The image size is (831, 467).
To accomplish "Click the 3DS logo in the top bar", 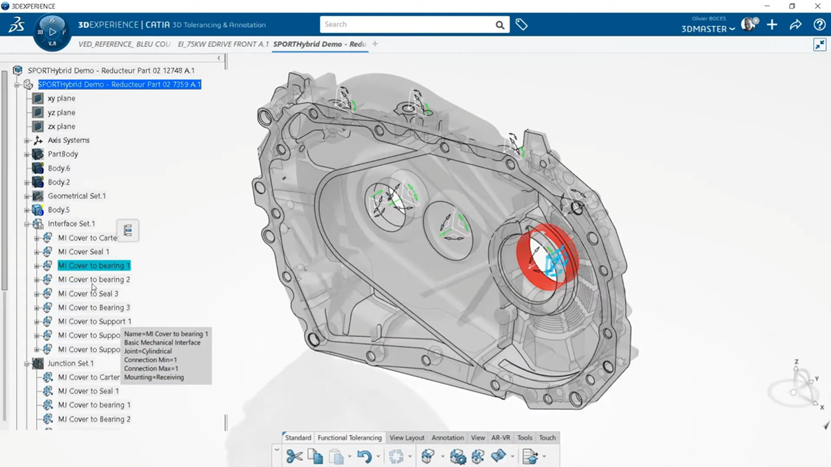I will click(16, 24).
